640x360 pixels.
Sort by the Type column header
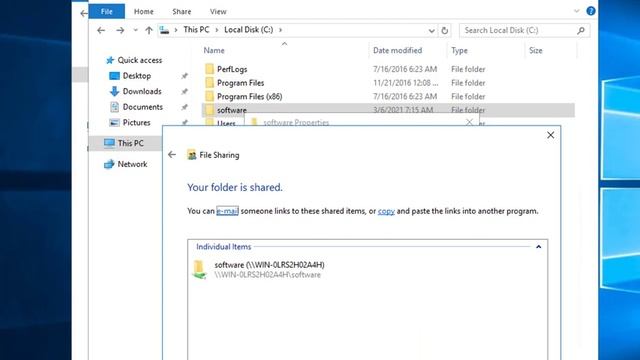[x=459, y=51]
